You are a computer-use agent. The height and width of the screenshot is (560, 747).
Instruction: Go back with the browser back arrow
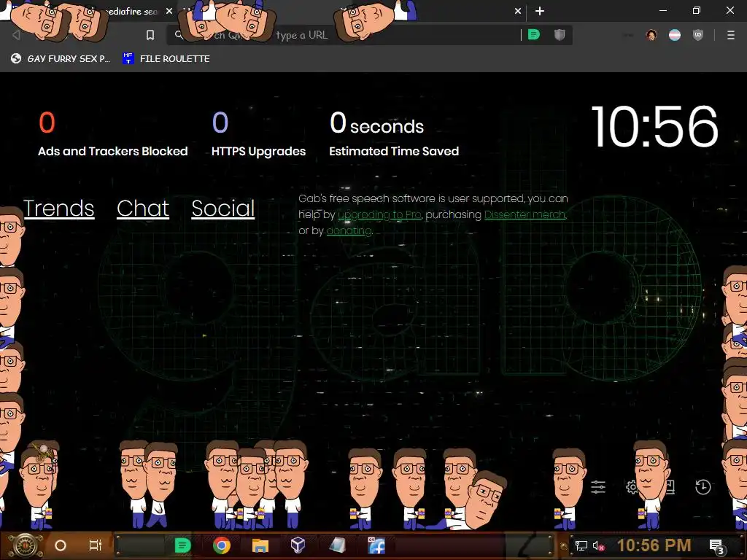[x=16, y=35]
